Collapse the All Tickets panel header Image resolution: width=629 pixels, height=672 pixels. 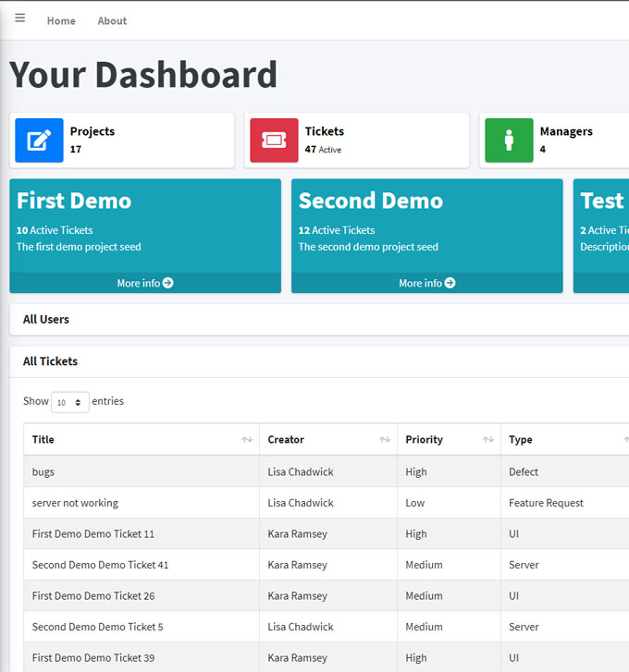(51, 361)
